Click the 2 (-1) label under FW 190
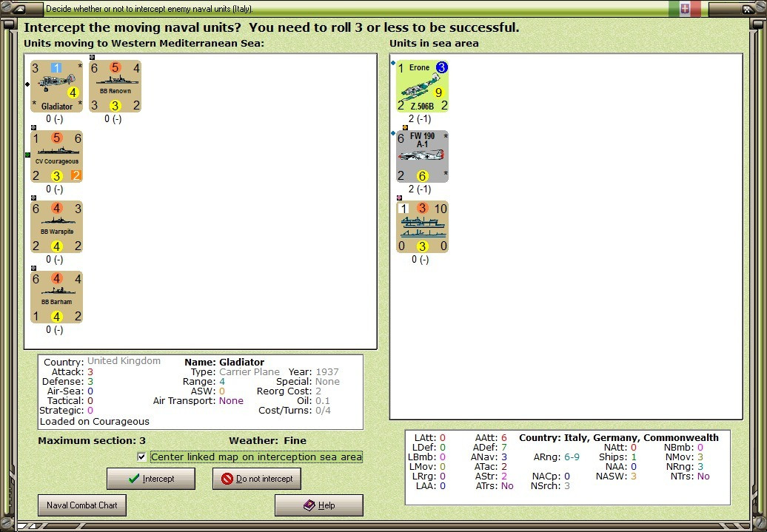The height and width of the screenshot is (532, 767). coord(420,189)
